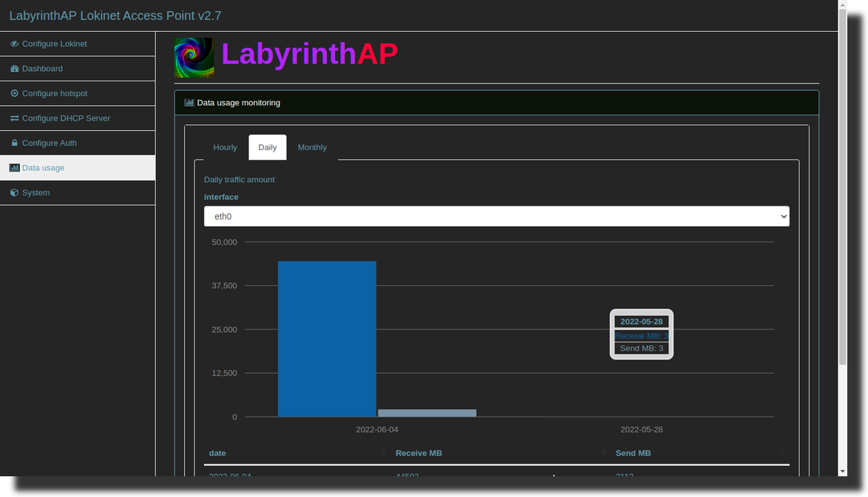Open Configure DHCP Server page
868x497 pixels.
click(78, 118)
